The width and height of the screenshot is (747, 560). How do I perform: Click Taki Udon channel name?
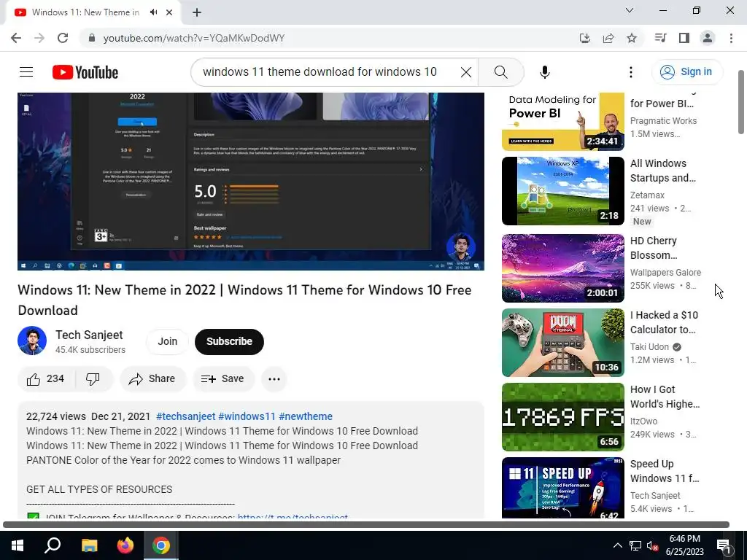649,346
